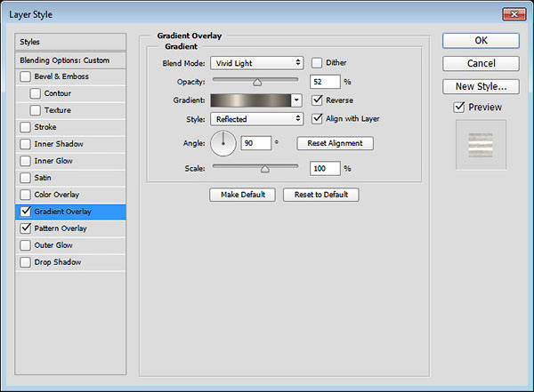Select Blending Options: Custom row
Image resolution: width=534 pixels, height=392 pixels.
70,60
